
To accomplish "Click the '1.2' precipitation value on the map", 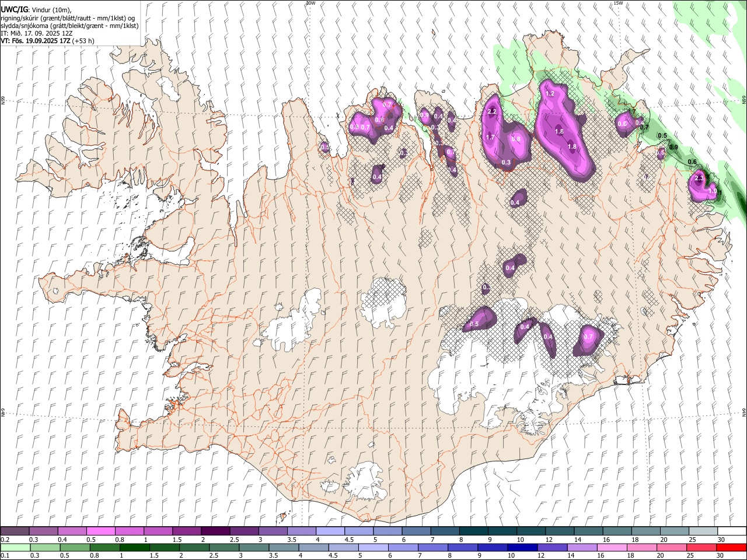I will coord(550,93).
